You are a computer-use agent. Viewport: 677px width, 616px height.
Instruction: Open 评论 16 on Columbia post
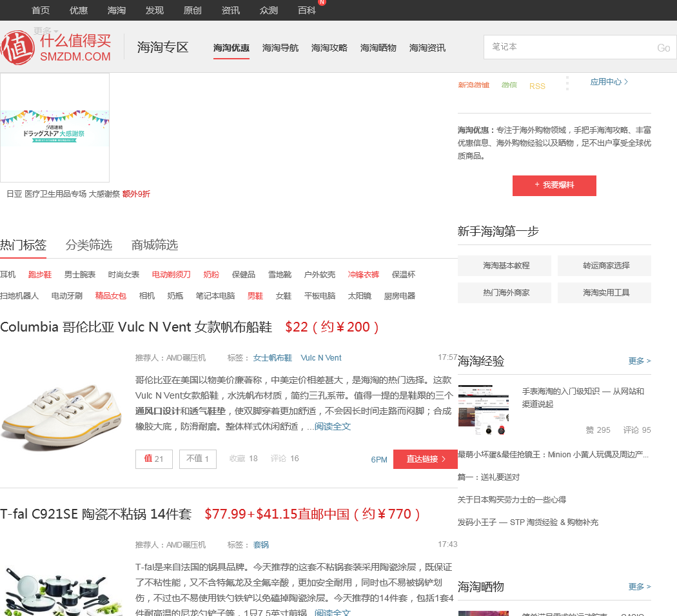(284, 459)
